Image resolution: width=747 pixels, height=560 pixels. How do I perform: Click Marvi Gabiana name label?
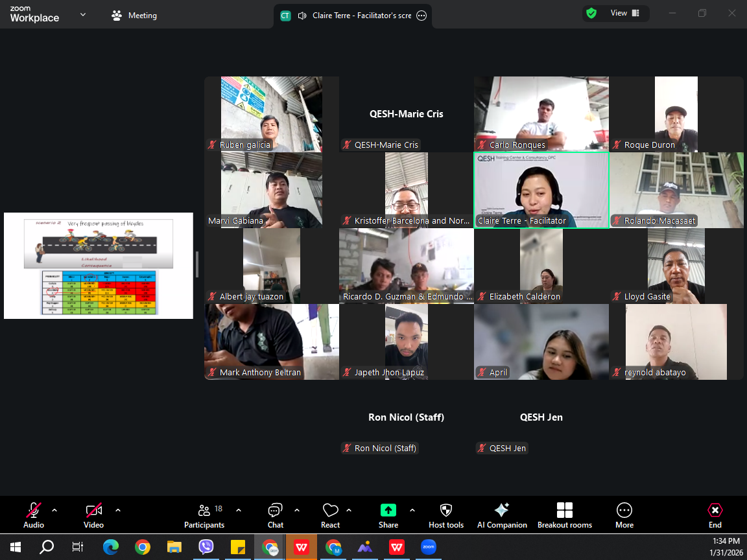pyautogui.click(x=235, y=220)
